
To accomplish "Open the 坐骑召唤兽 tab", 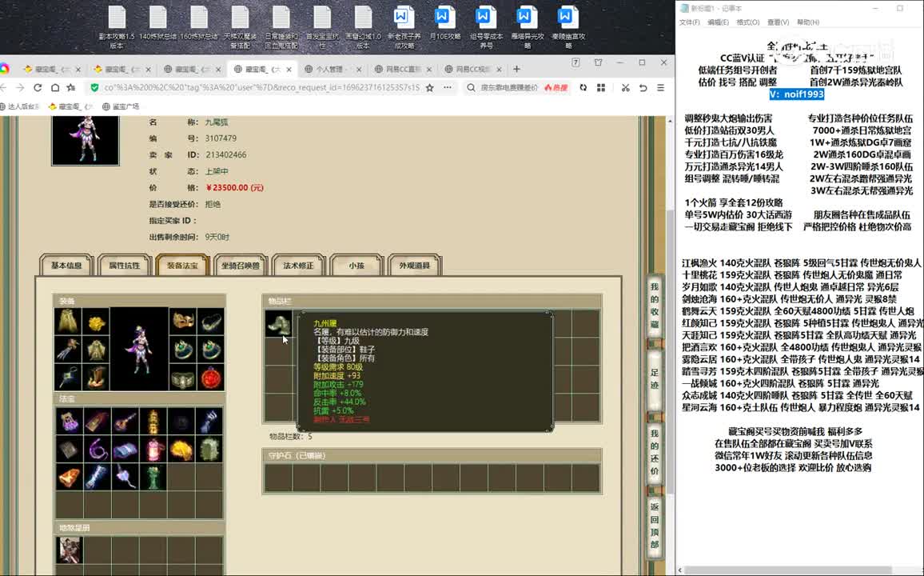I will (x=241, y=266).
